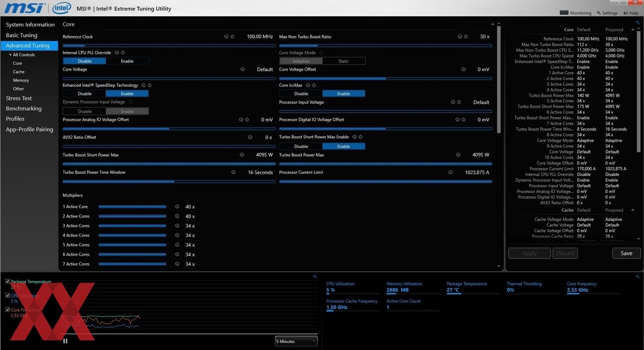Reset Processor Input Voltage
This screenshot has width=644, height=350.
(x=459, y=102)
